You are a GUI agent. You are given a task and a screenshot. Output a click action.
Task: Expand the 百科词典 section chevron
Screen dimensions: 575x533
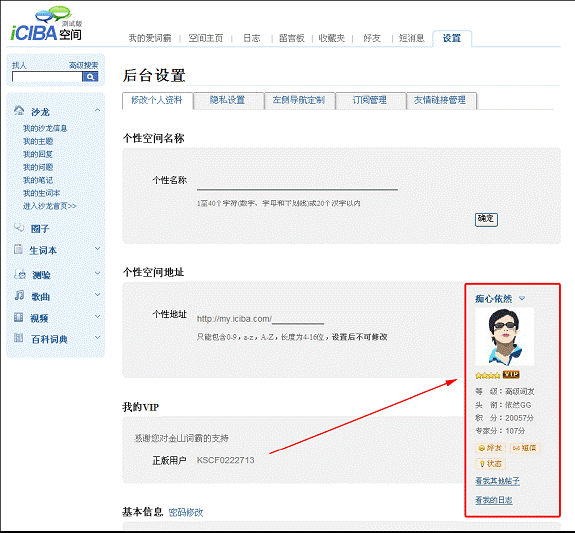point(98,337)
